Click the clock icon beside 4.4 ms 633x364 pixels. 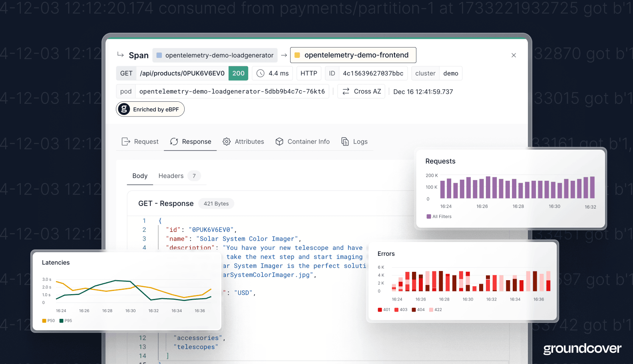[261, 73]
